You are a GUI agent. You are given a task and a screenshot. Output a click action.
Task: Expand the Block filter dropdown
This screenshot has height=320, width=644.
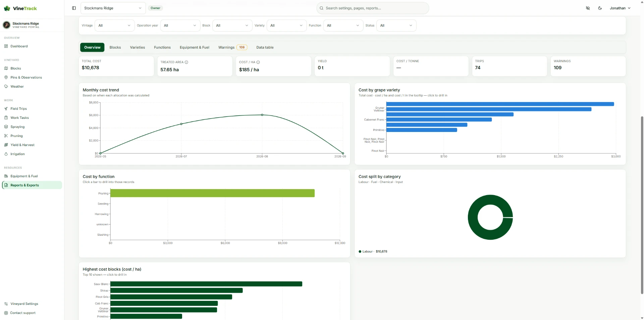click(x=232, y=26)
